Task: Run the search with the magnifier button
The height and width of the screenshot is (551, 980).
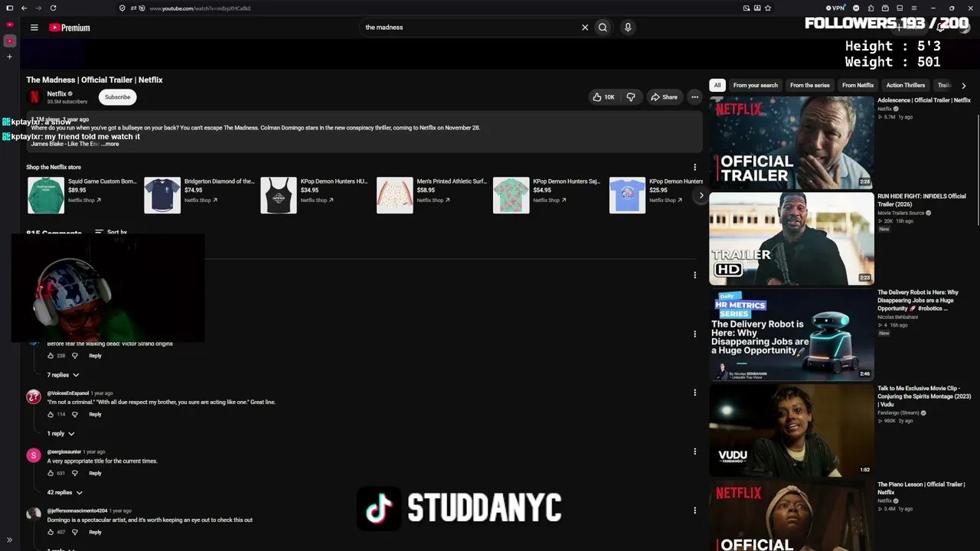Action: tap(603, 28)
